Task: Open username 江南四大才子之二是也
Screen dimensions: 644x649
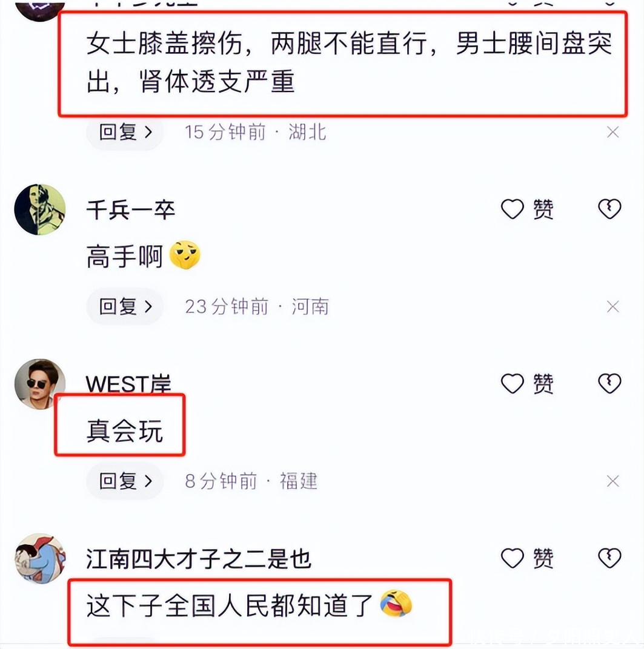Action: [198, 559]
